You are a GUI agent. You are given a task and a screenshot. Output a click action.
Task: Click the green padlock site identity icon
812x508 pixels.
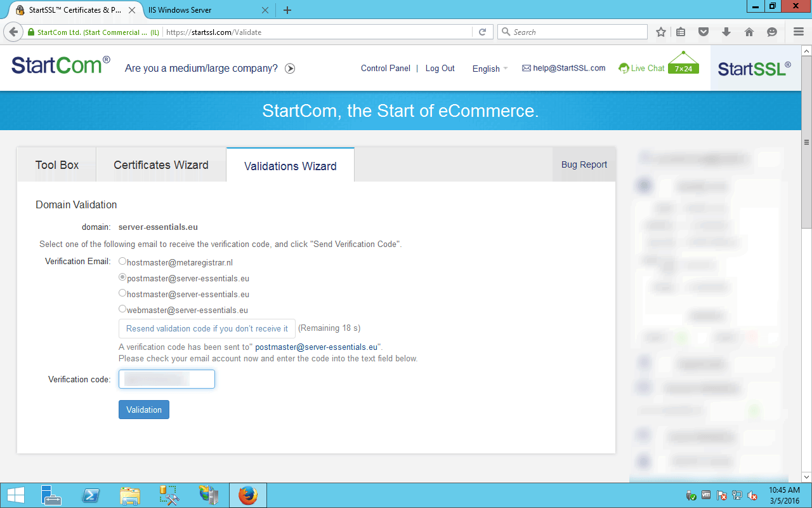point(30,32)
